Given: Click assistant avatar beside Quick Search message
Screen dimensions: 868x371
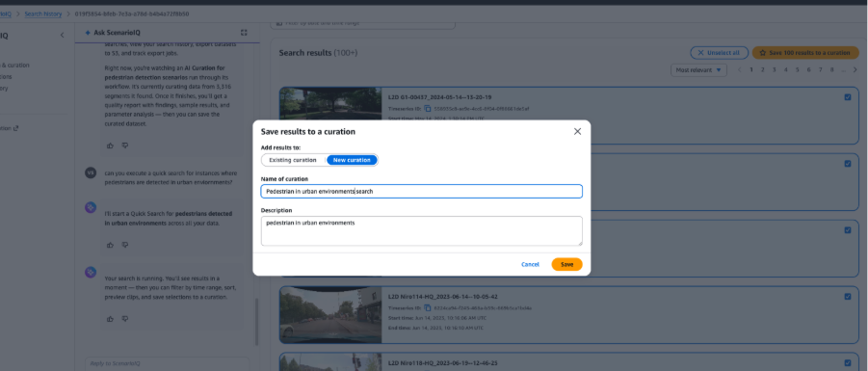Looking at the screenshot, I should [x=91, y=207].
